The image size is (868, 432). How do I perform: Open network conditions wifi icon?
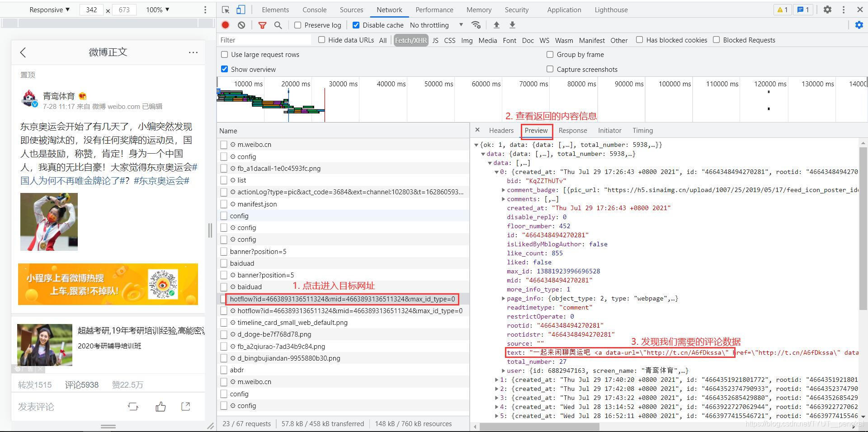pyautogui.click(x=476, y=25)
